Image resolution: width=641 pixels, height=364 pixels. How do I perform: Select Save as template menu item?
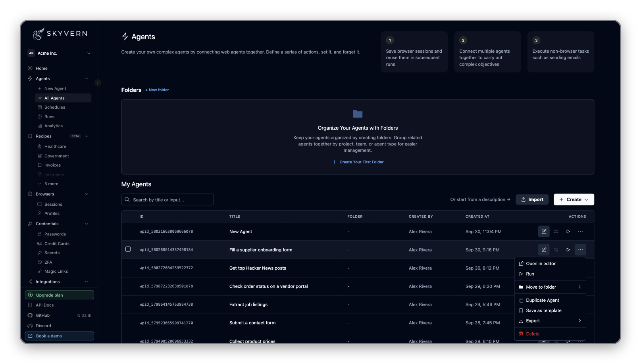coord(550,310)
